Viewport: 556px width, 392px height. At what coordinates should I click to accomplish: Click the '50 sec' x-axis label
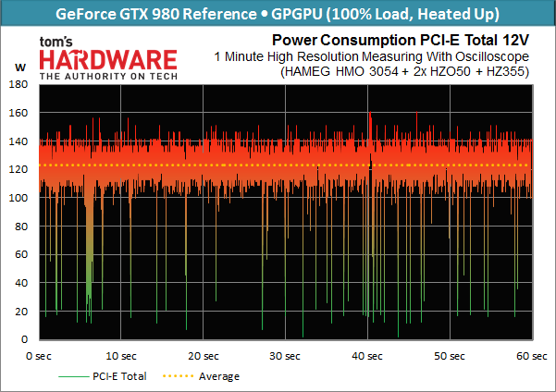[450, 356]
